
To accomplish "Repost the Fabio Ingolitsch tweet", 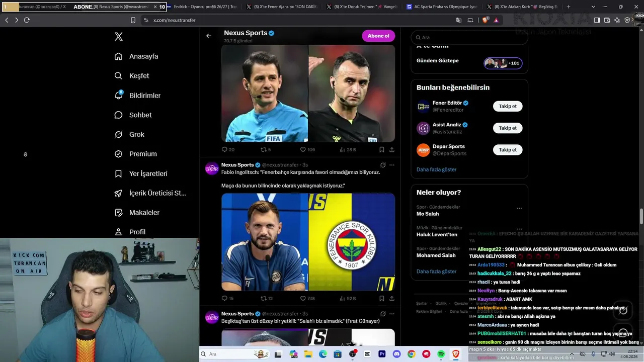I will pyautogui.click(x=267, y=298).
